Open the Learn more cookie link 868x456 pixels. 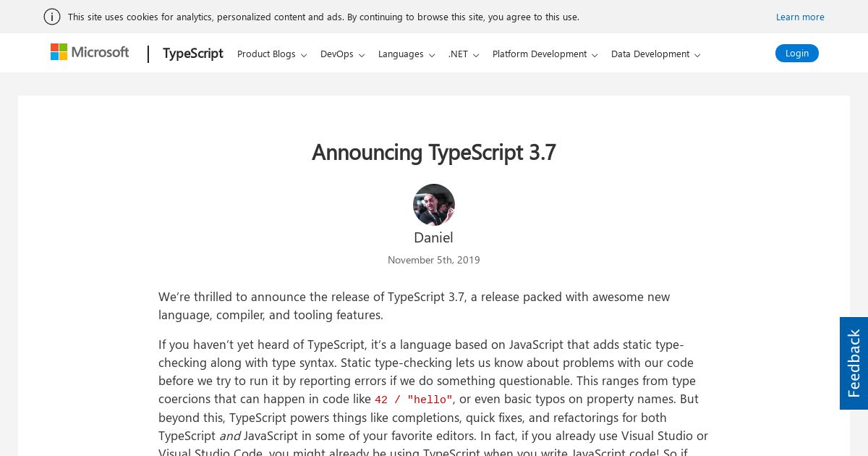tap(800, 17)
